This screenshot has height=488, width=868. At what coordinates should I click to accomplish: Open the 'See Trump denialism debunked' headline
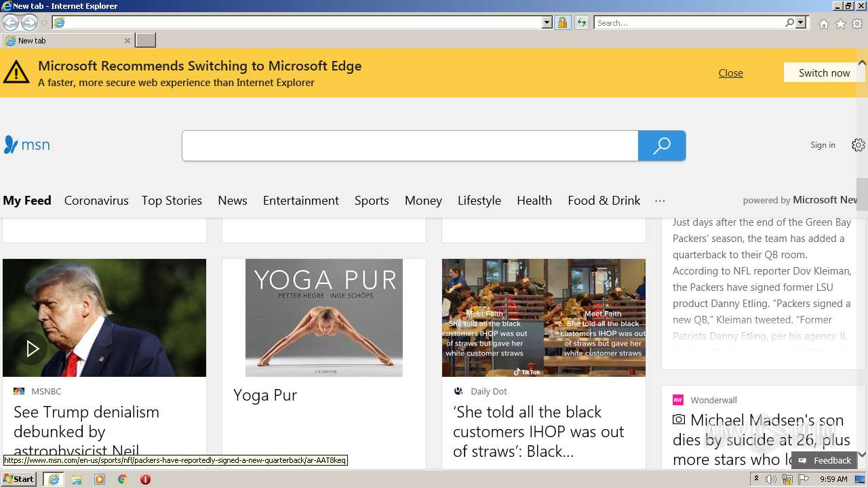(x=87, y=432)
